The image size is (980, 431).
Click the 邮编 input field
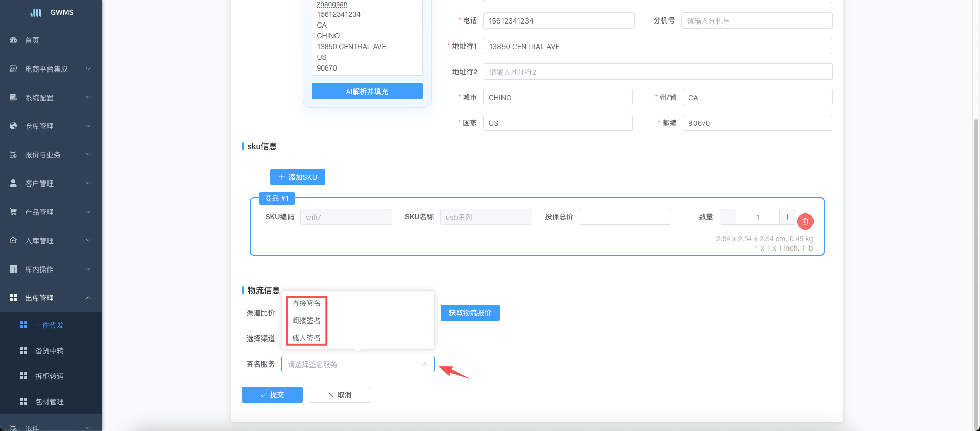click(757, 123)
